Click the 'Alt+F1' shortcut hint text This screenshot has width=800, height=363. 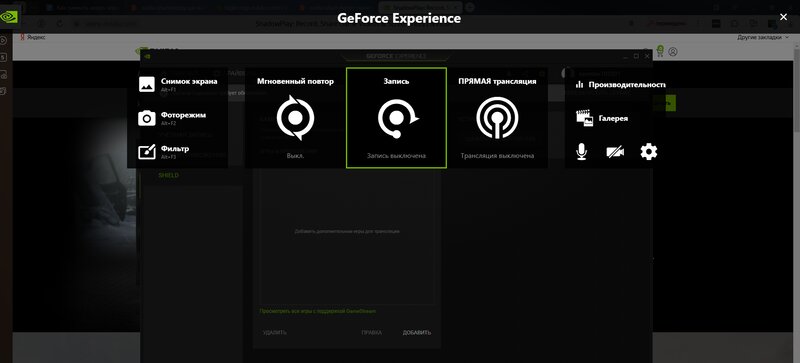tap(168, 90)
